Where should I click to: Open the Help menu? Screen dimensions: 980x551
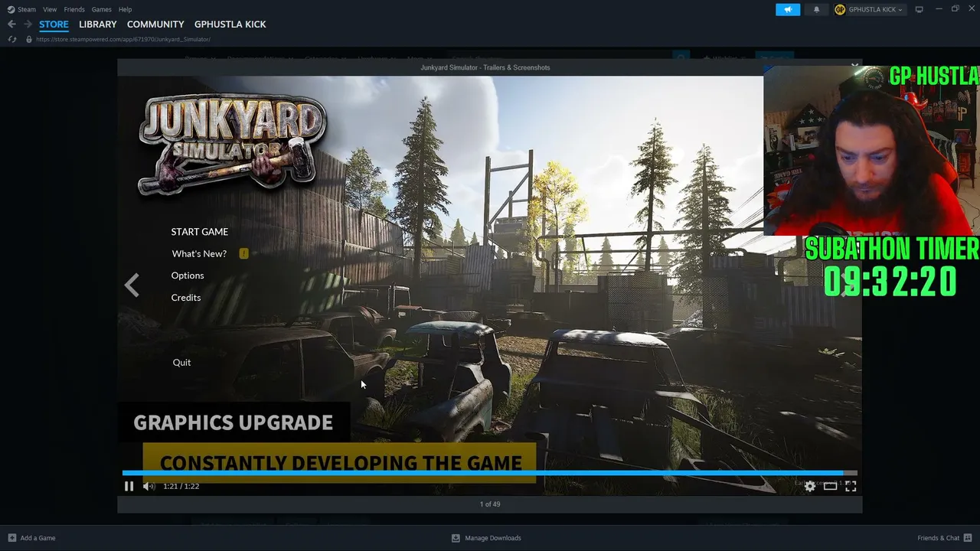[x=125, y=9]
